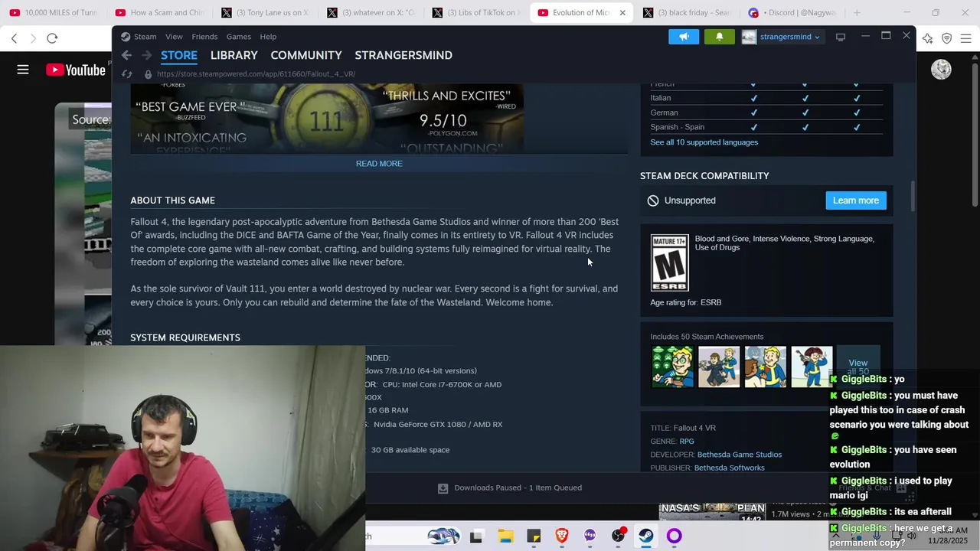Viewport: 980px width, 551px height.
Task: Open the Help menu in Steam
Action: [x=268, y=37]
